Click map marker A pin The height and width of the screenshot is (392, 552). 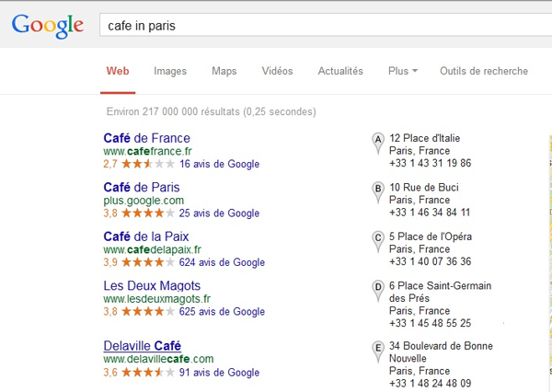[x=376, y=141]
